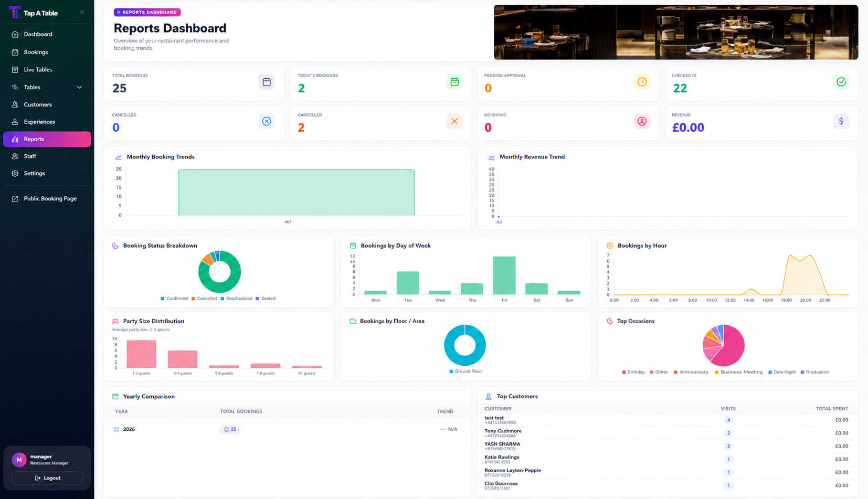
Task: Select customer Katie Rawlings
Action: (668, 459)
